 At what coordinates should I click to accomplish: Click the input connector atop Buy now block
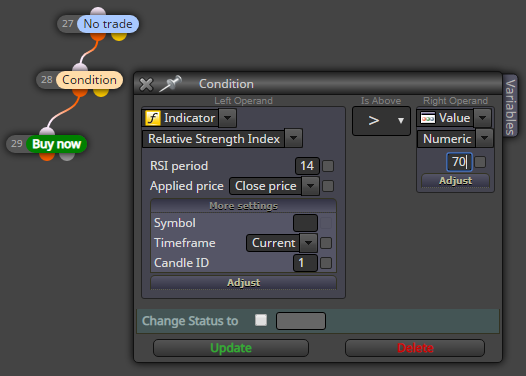point(47,131)
